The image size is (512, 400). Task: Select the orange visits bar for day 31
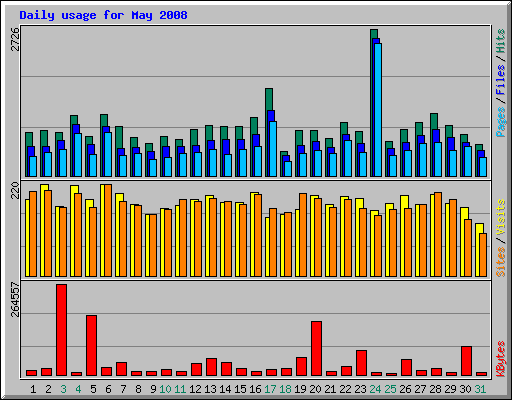pos(483,255)
